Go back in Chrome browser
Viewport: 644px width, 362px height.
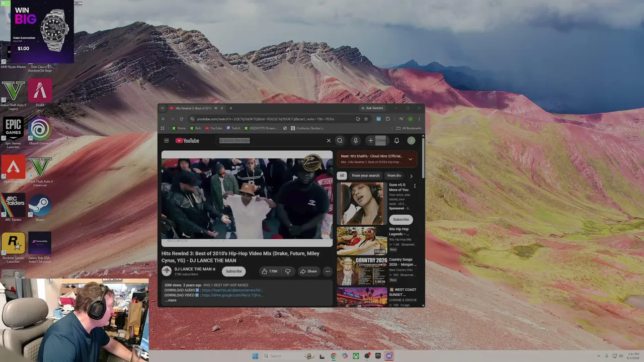[x=163, y=119]
